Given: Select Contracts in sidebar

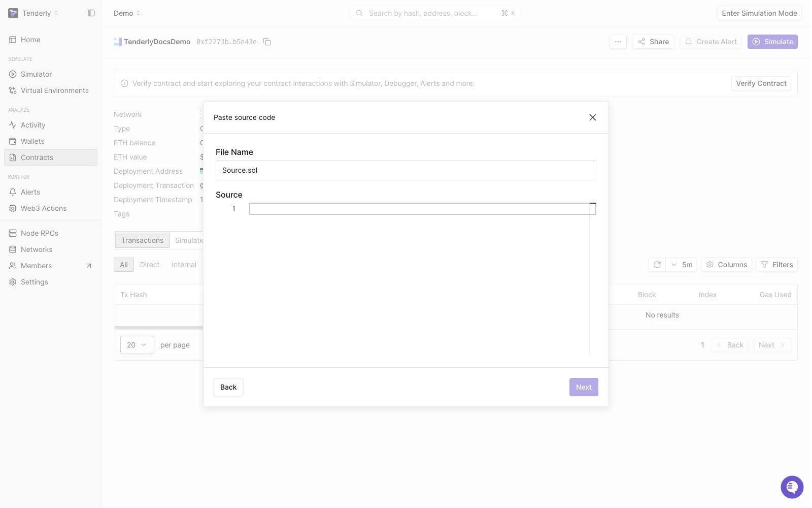Looking at the screenshot, I should click(x=51, y=157).
